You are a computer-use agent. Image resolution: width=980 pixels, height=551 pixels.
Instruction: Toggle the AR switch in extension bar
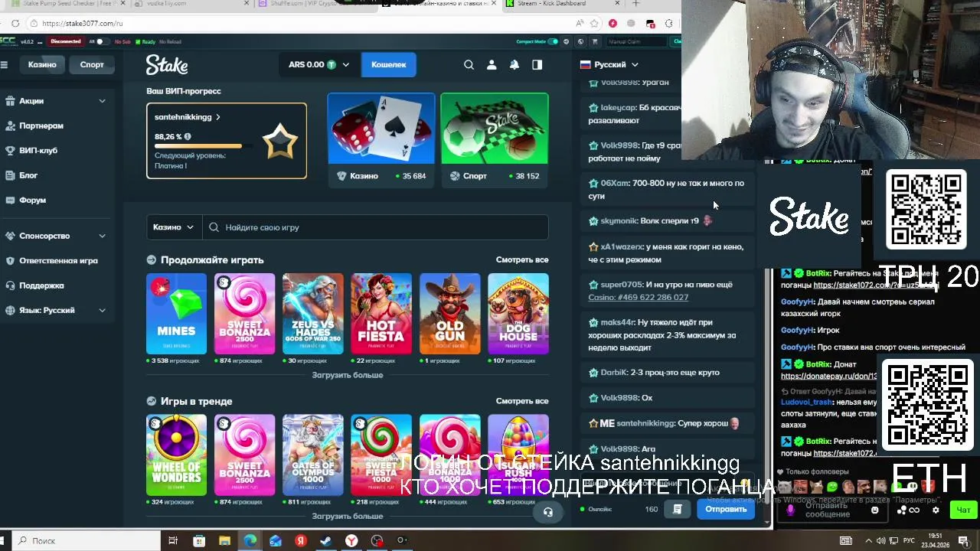point(103,41)
